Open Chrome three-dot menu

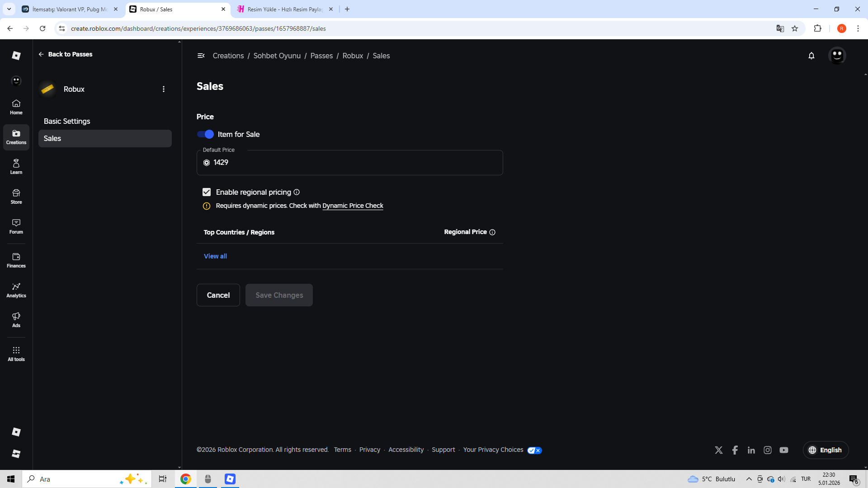click(858, 28)
